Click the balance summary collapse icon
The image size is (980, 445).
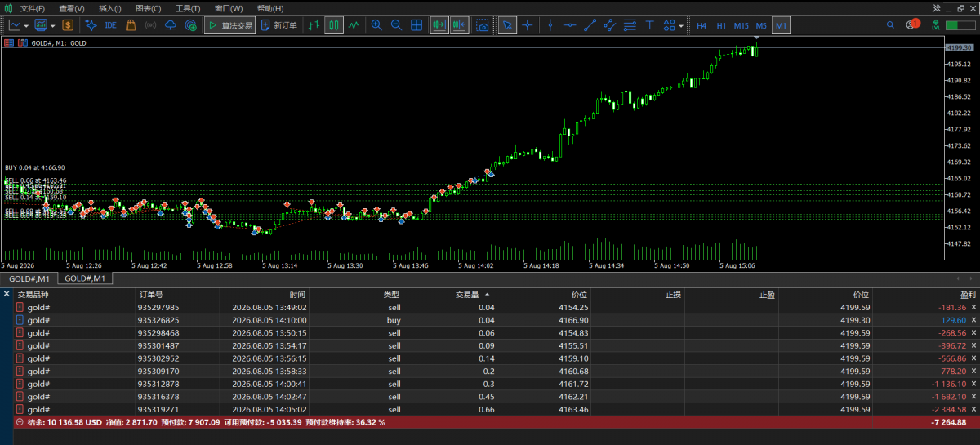point(20,422)
